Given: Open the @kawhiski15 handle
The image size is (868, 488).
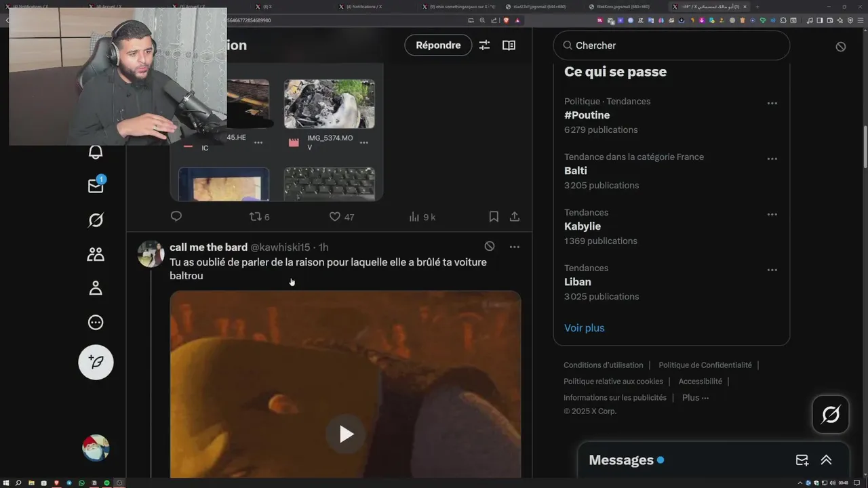Looking at the screenshot, I should 280,247.
